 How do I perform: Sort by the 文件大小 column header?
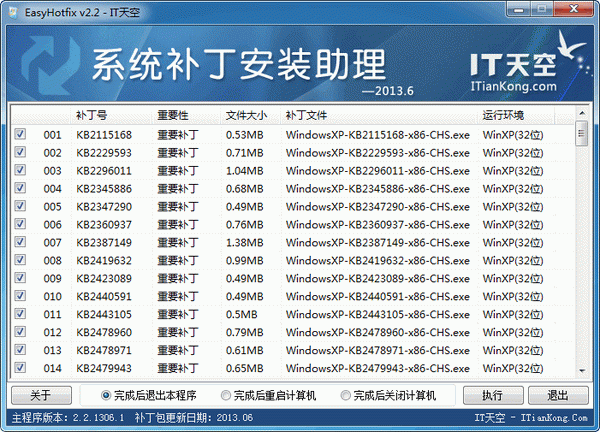pos(250,115)
